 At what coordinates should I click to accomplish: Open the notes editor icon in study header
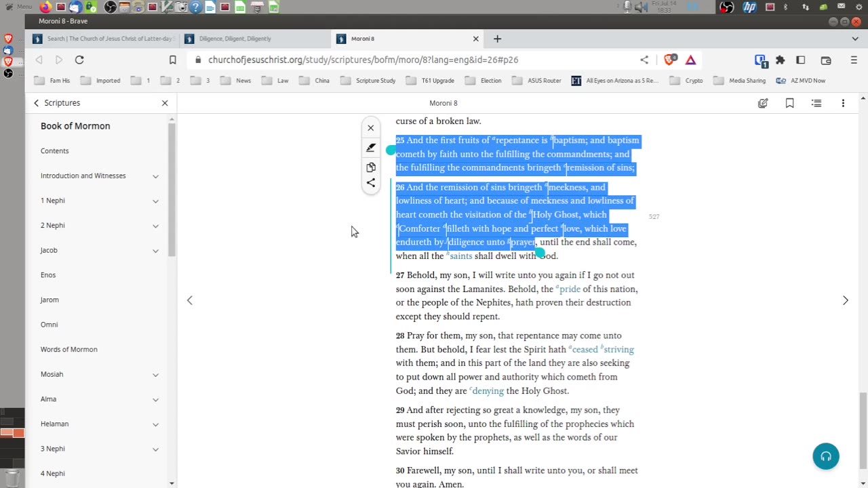[x=763, y=103]
